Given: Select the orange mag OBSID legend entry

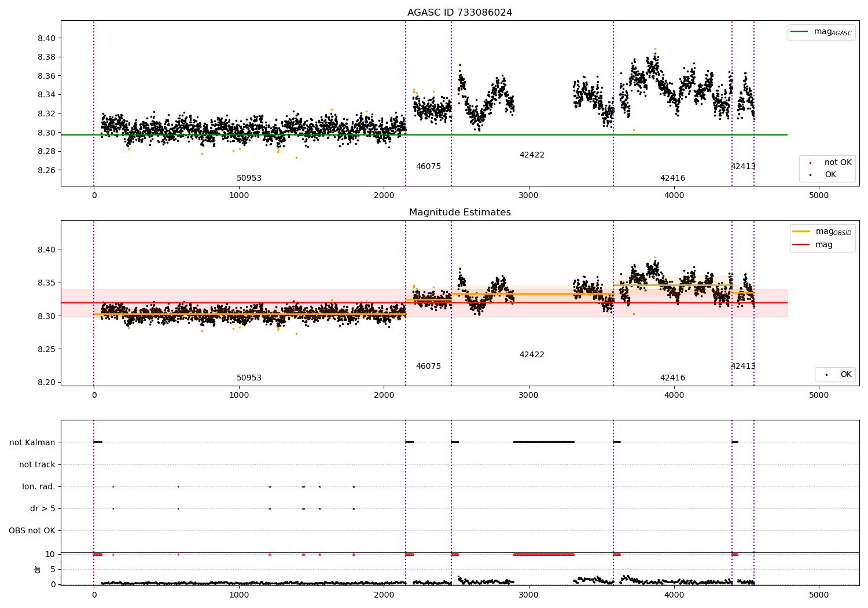Looking at the screenshot, I should (822, 232).
